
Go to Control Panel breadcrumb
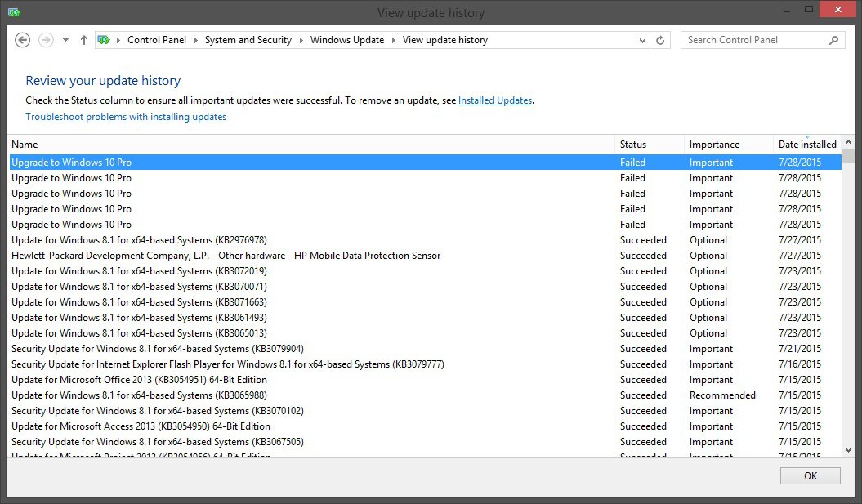tap(157, 40)
